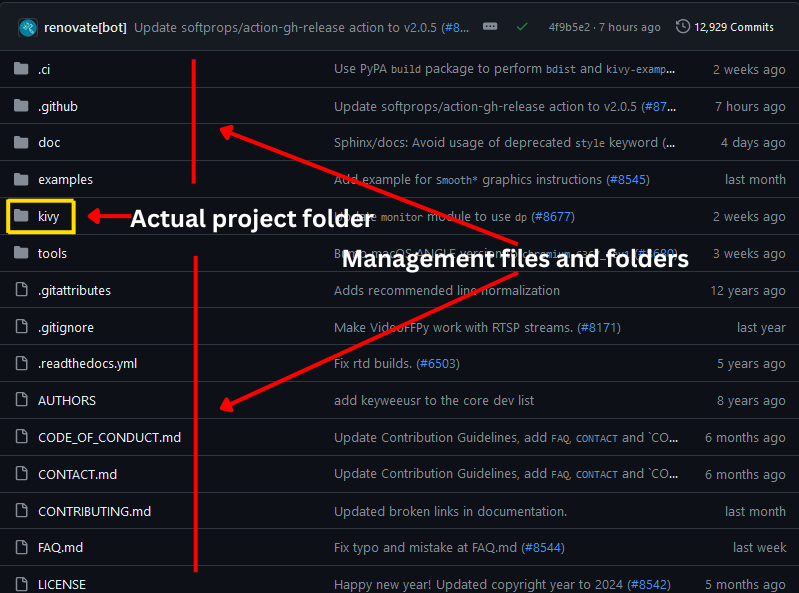Open pull request #8171 link
The image size is (799, 593).
click(x=599, y=328)
